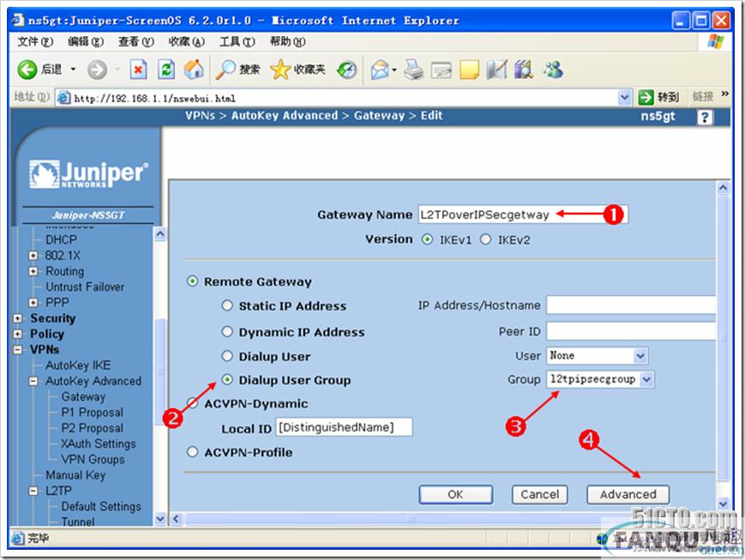Open the 编辑(E) menu

[86, 42]
